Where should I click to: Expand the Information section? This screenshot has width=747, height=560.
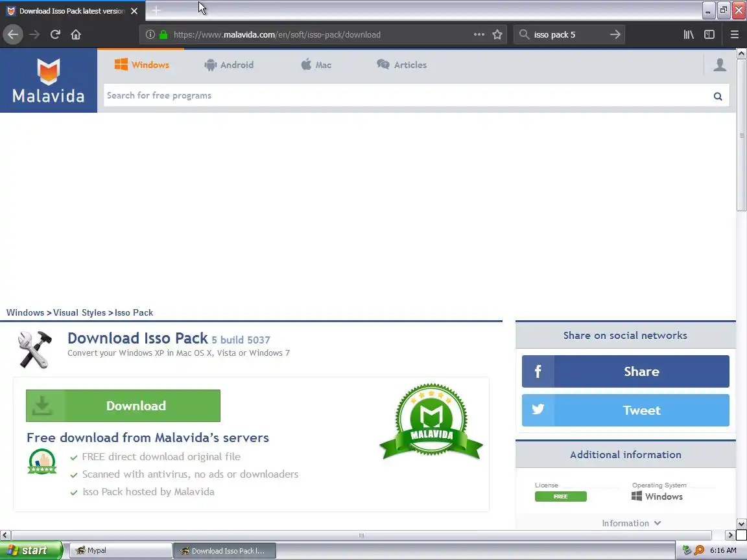(x=631, y=523)
